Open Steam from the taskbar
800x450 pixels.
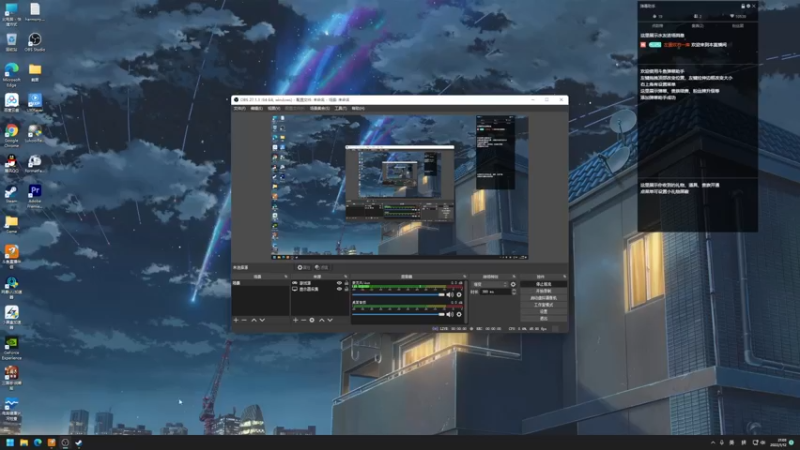79,442
